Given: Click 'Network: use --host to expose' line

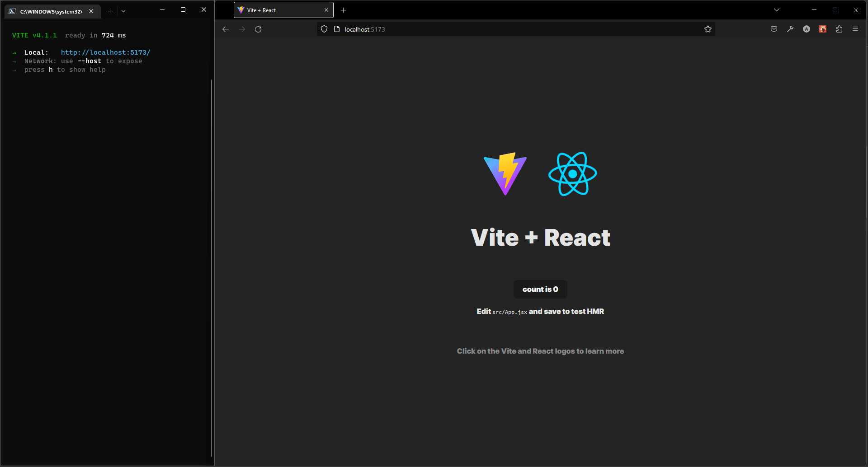Looking at the screenshot, I should point(83,61).
